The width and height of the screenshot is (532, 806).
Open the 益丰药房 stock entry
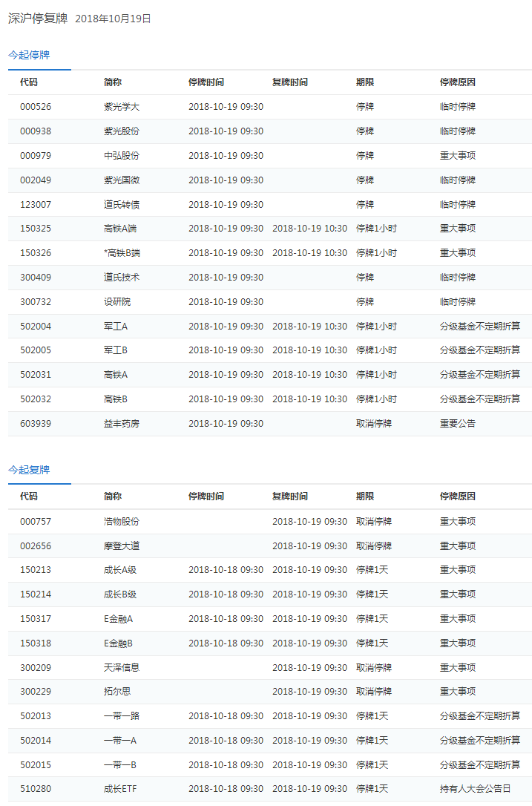tap(122, 424)
